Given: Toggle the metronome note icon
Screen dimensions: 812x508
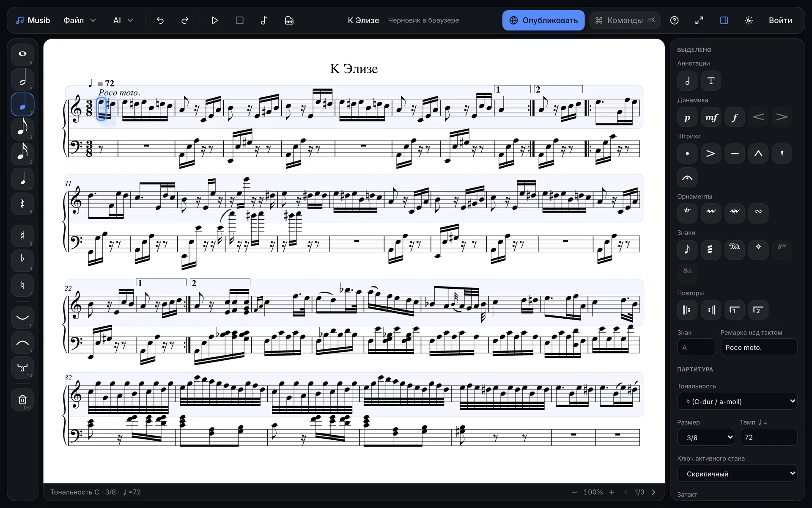Looking at the screenshot, I should tap(264, 20).
